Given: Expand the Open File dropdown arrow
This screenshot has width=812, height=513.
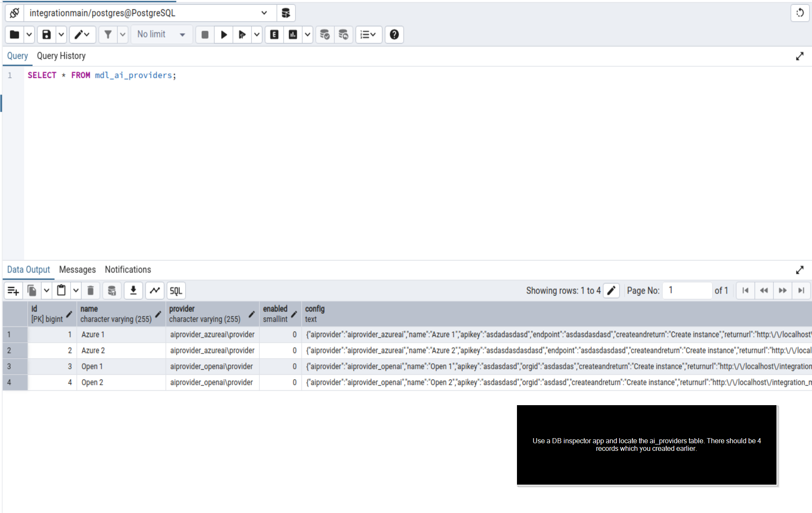Looking at the screenshot, I should pyautogui.click(x=29, y=35).
